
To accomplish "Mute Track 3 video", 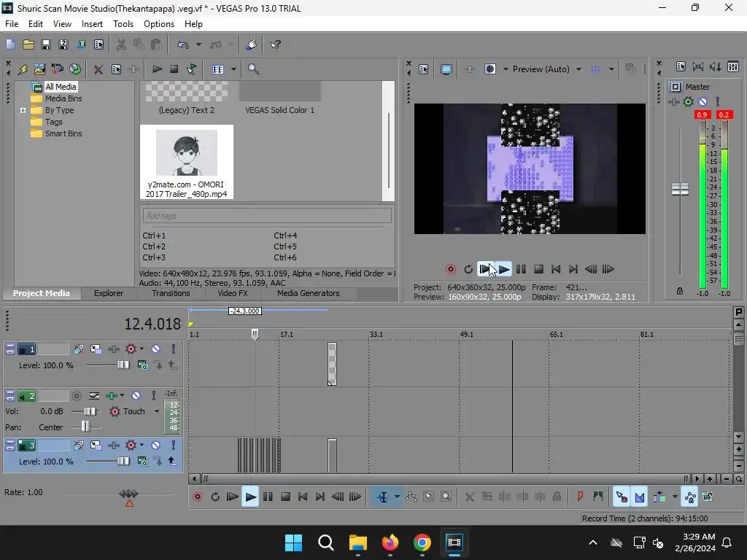I will [156, 446].
